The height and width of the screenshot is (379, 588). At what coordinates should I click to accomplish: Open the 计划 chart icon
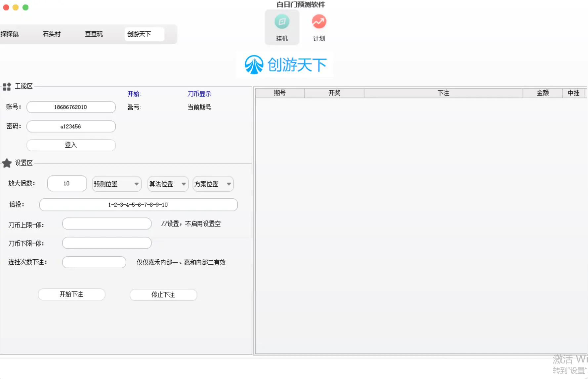point(319,22)
